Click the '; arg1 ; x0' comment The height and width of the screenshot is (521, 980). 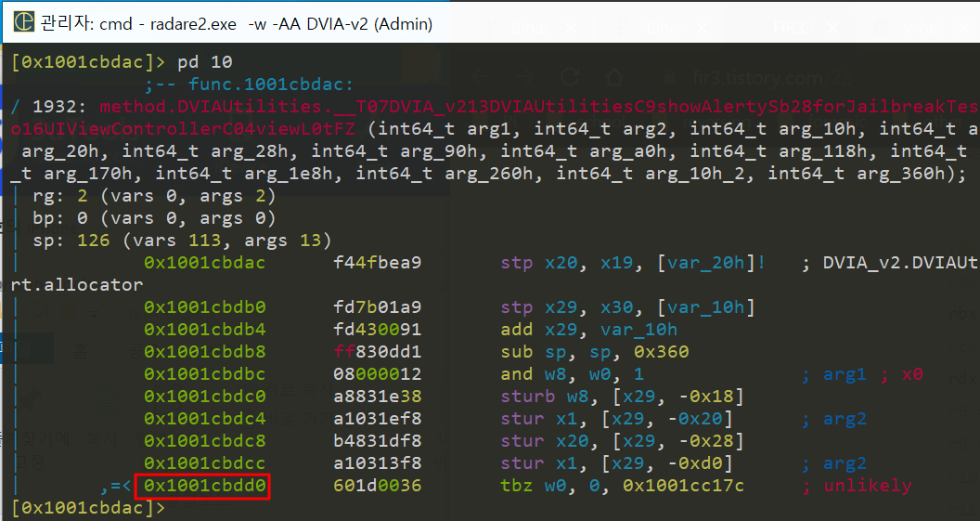coord(862,374)
